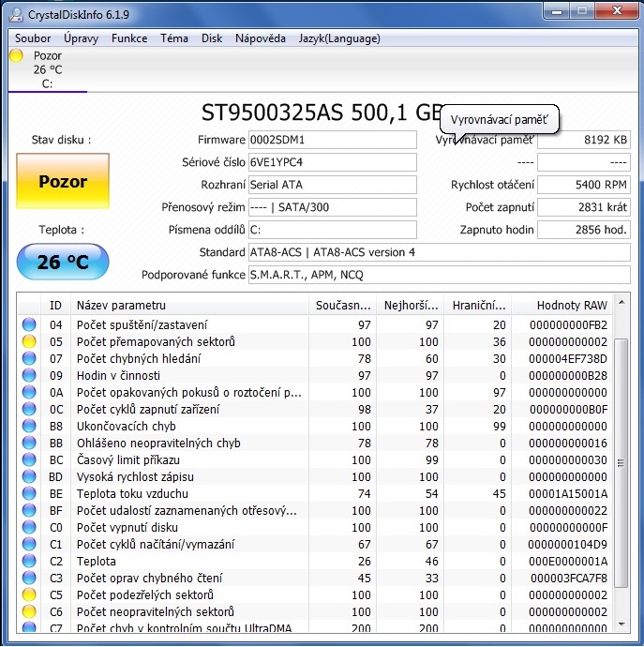Click blue status icon of row C3
Viewport: 644px width, 647px height.
pyautogui.click(x=29, y=579)
